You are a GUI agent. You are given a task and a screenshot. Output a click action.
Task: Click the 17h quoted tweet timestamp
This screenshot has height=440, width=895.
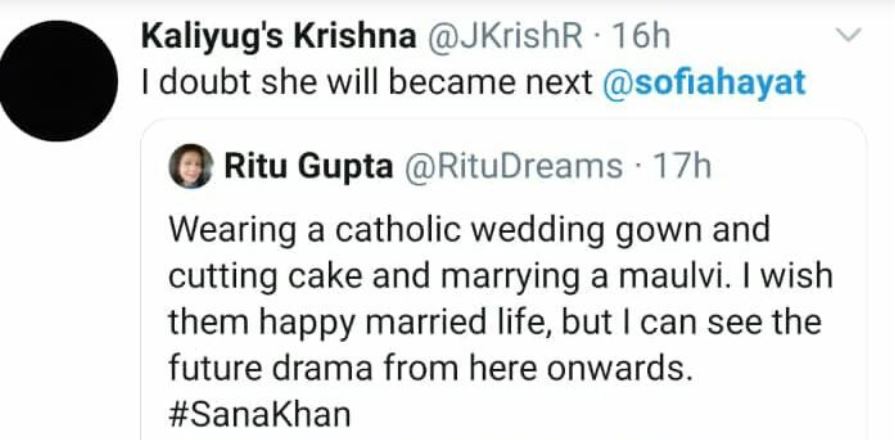(680, 166)
